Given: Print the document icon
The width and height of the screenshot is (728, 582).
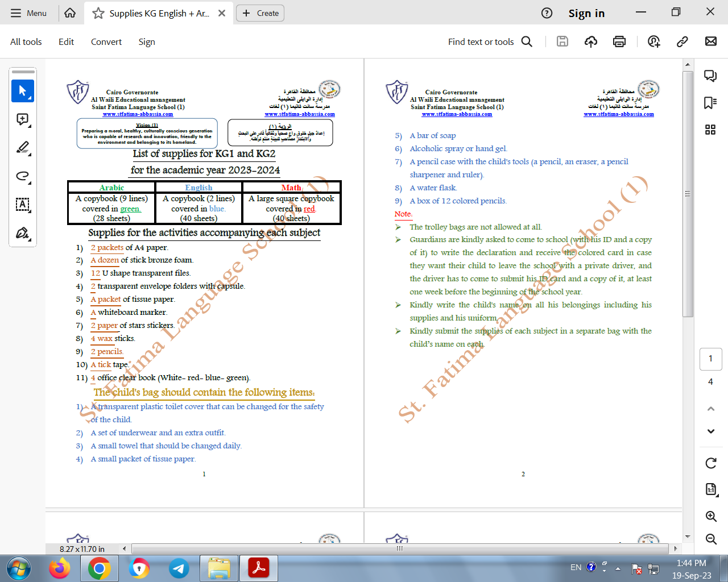Looking at the screenshot, I should [619, 41].
